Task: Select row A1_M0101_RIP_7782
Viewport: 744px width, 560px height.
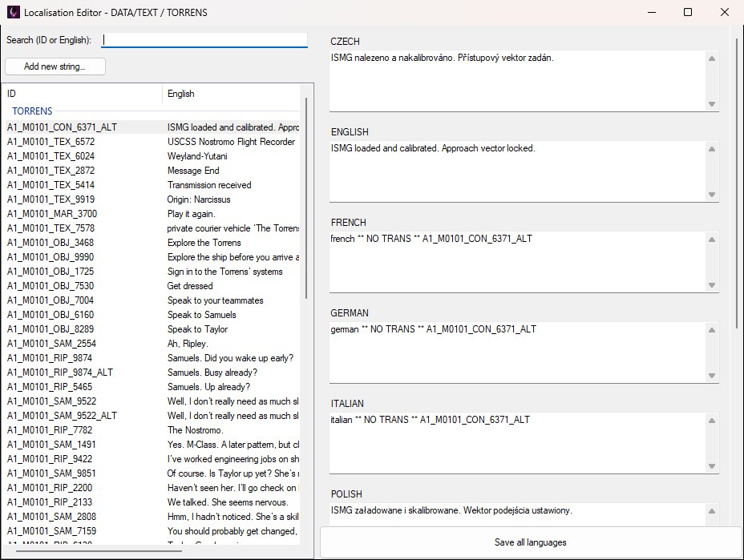Action: coord(152,430)
